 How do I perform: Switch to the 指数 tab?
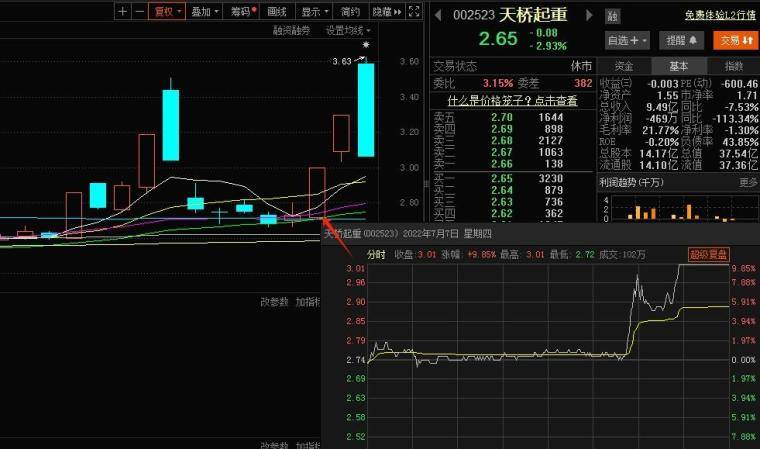tap(733, 66)
